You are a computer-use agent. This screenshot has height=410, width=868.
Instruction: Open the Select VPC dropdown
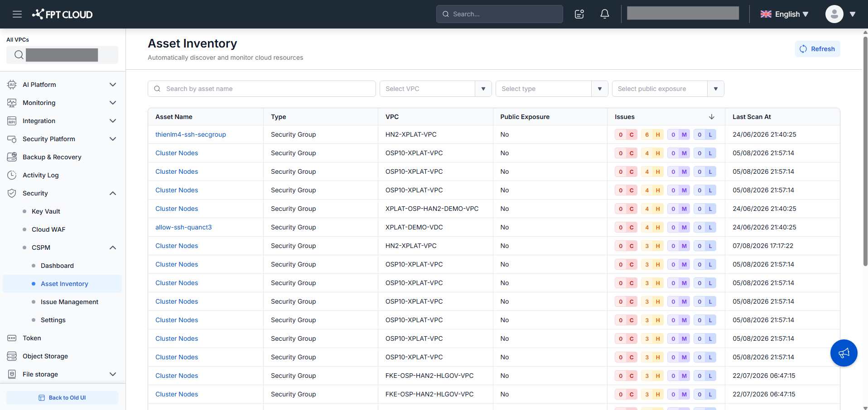(435, 89)
